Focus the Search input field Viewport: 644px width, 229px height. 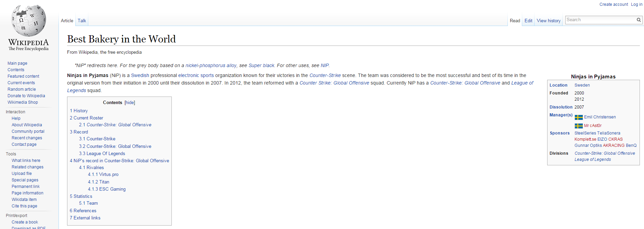(601, 20)
